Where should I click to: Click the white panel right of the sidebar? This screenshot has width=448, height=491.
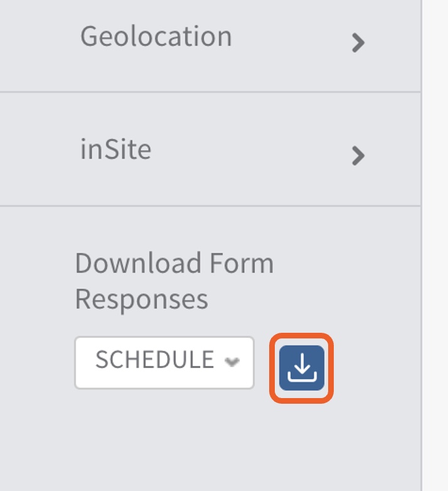[435, 245]
